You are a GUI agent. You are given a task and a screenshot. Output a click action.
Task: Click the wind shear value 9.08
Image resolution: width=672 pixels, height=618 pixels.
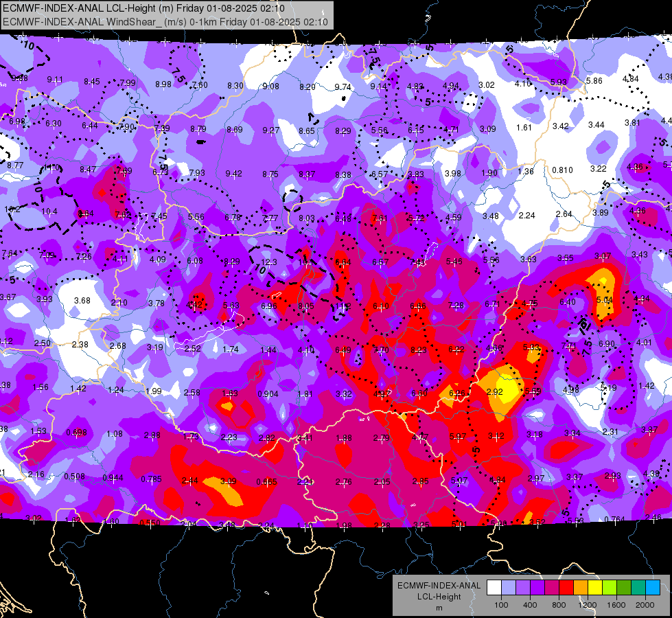pos(271,87)
